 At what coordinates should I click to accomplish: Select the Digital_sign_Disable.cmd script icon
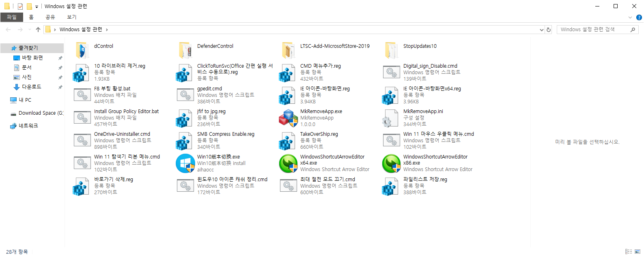tap(391, 72)
